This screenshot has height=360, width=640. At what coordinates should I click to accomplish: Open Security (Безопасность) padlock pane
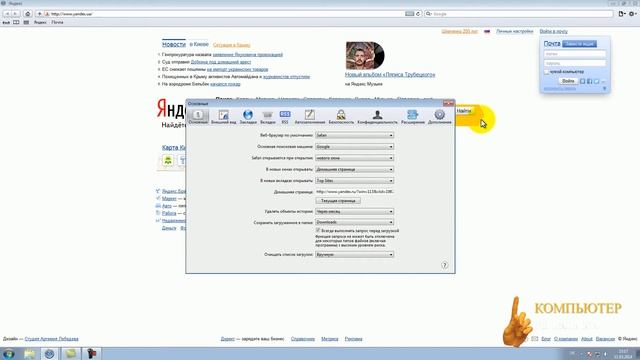tap(341, 116)
